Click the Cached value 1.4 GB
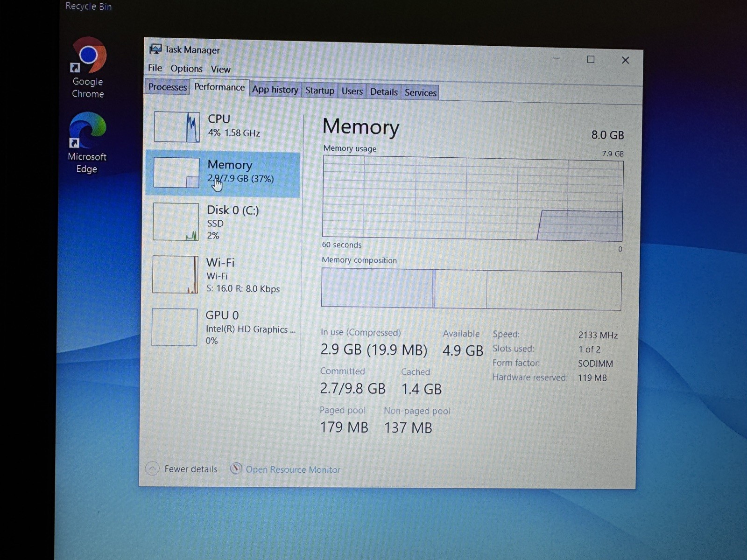Viewport: 747px width, 560px height. [422, 389]
